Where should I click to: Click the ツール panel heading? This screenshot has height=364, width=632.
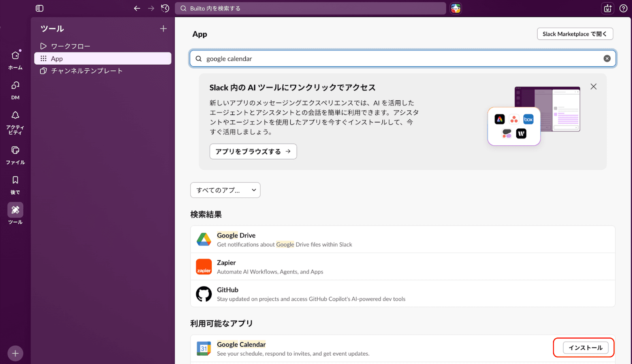pyautogui.click(x=52, y=28)
